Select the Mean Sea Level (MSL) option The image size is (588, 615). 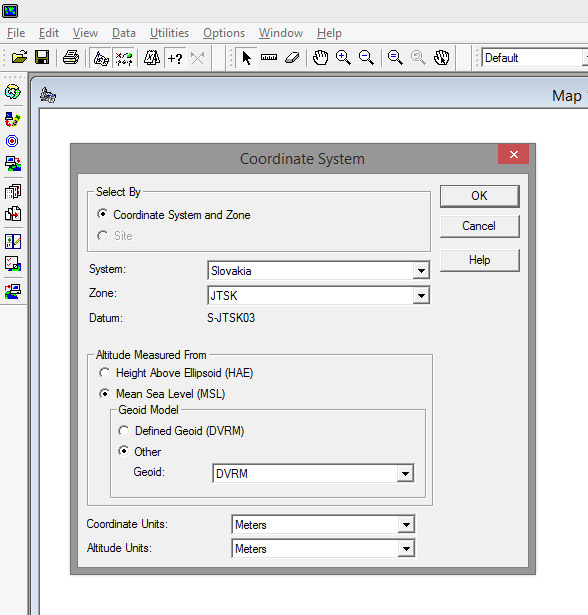coord(162,393)
